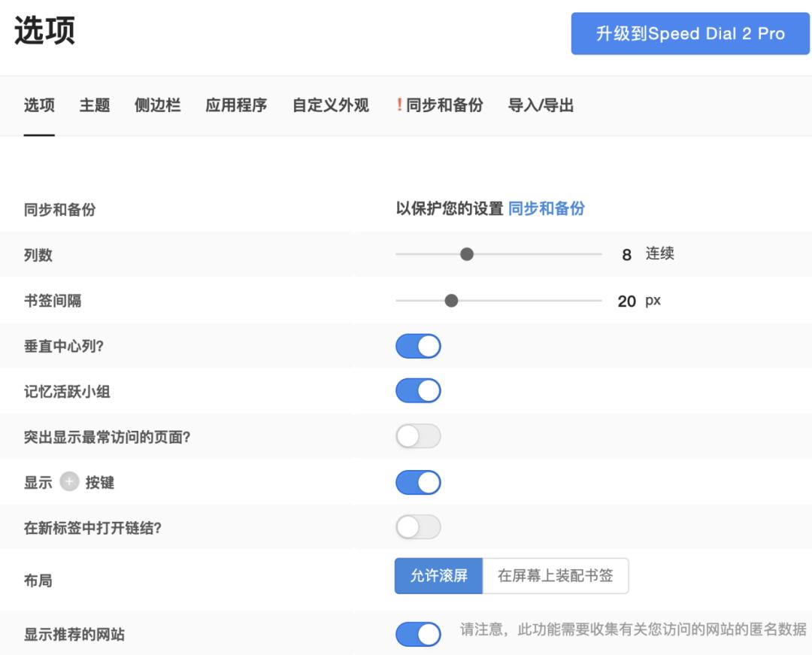Image resolution: width=812 pixels, height=655 pixels.
Task: Toggle off 记忆活跃小组
Action: point(418,390)
